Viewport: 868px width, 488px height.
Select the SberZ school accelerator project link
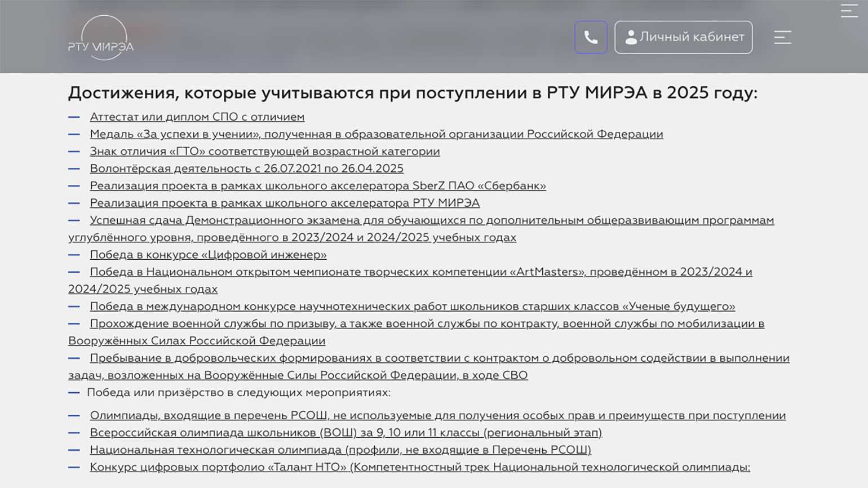pyautogui.click(x=317, y=186)
